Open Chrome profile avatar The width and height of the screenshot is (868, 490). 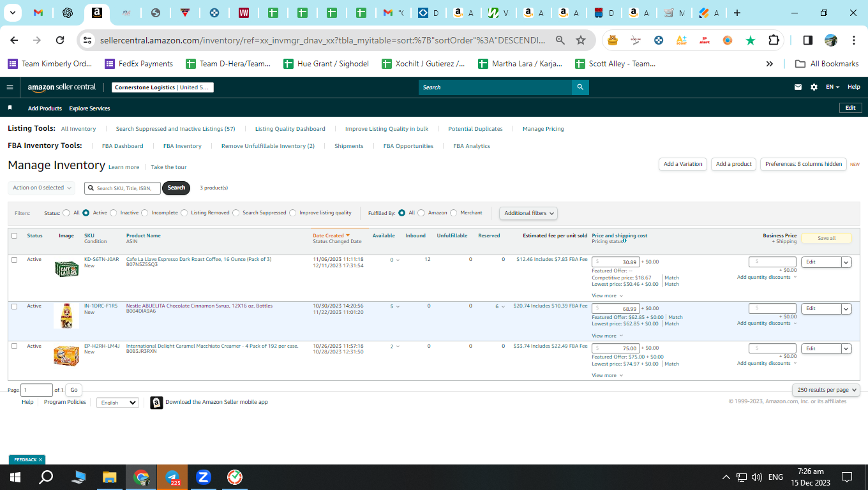click(x=831, y=40)
